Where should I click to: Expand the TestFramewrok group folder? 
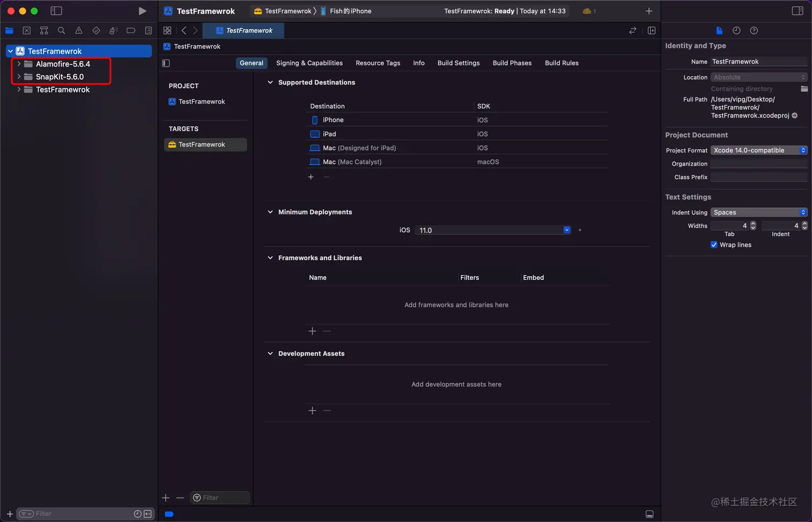(19, 90)
